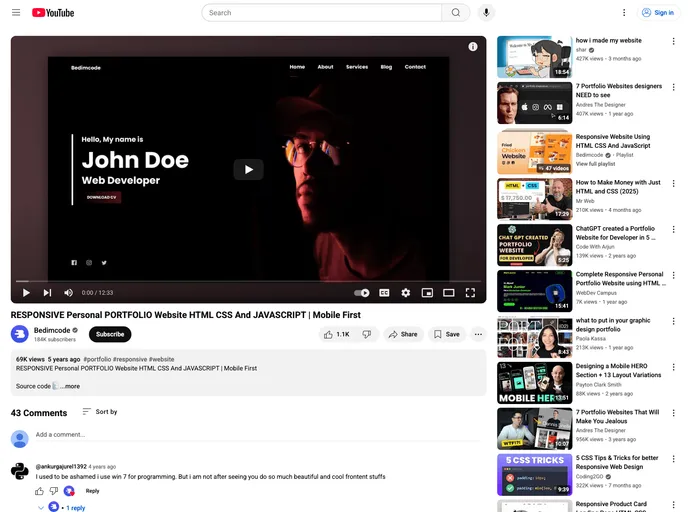This screenshot has height=512, width=688.
Task: Open options for 'how i made my website'
Action: tap(674, 41)
